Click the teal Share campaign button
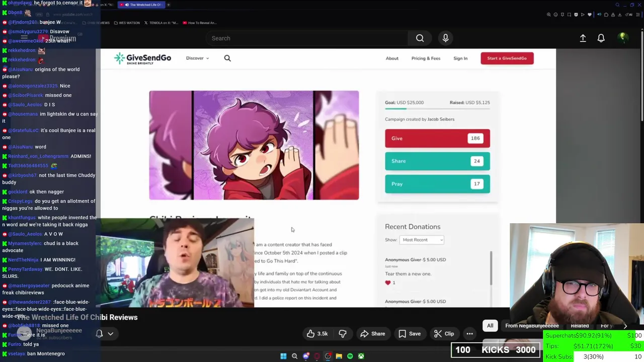Screen dimensions: 644x362 437,161
